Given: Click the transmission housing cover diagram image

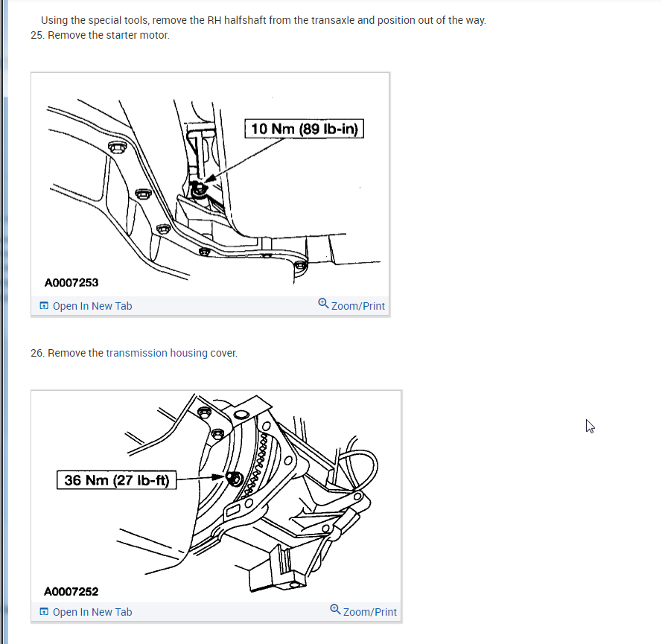Looking at the screenshot, I should (x=216, y=497).
